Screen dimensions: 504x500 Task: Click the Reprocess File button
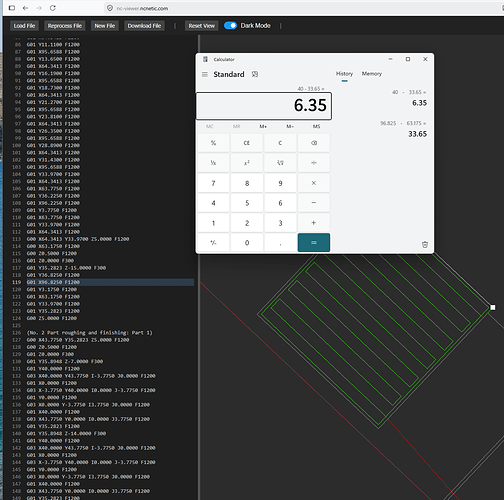click(x=65, y=26)
